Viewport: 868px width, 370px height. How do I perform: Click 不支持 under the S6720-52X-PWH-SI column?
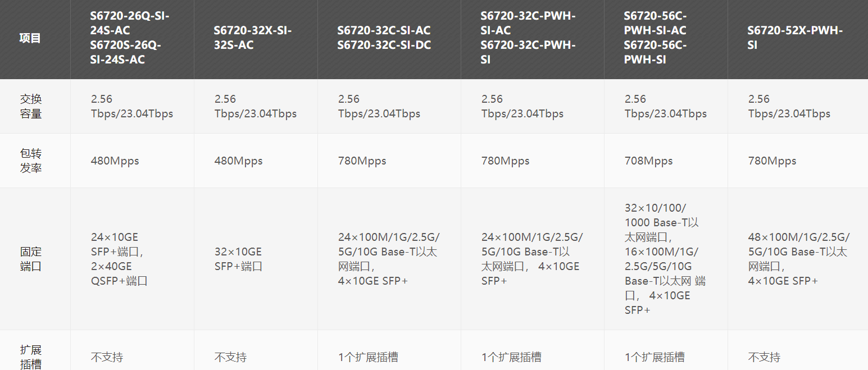pos(764,357)
